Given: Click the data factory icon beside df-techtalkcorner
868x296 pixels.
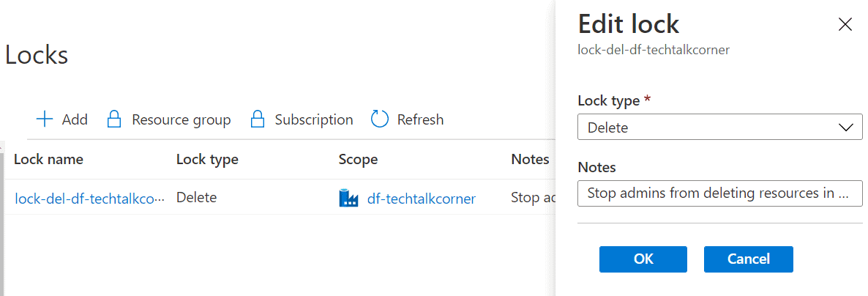Looking at the screenshot, I should point(349,198).
